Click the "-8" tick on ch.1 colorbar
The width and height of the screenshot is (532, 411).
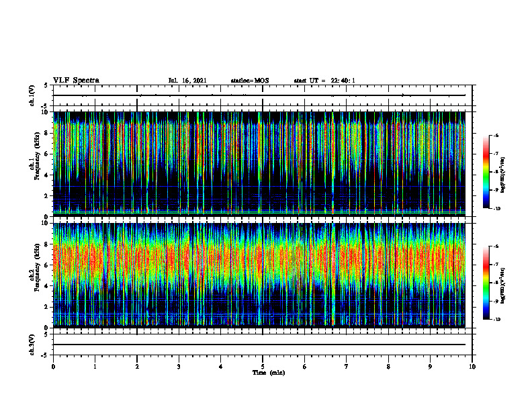click(x=496, y=172)
